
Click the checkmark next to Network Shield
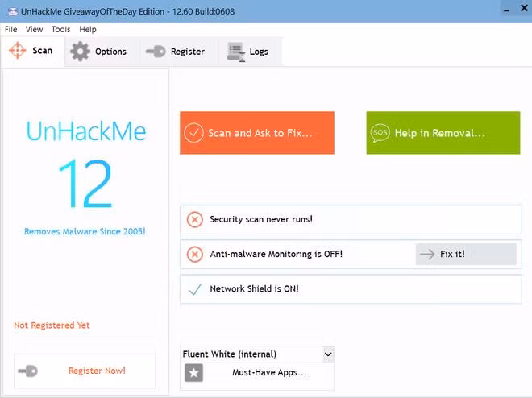pos(195,288)
